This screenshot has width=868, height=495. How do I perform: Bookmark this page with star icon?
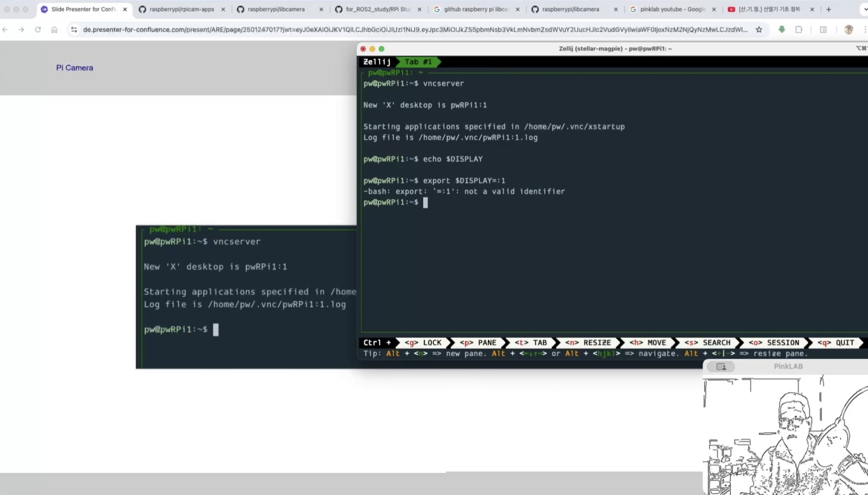(759, 29)
